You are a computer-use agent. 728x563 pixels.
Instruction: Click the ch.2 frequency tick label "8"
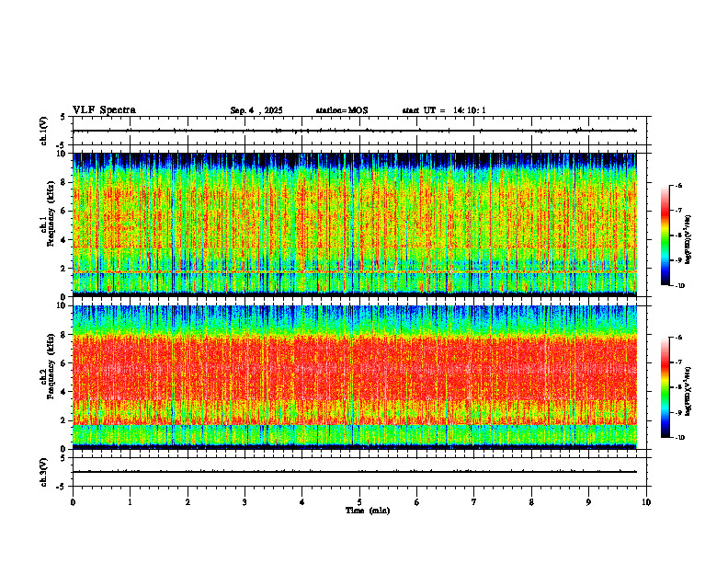64,335
